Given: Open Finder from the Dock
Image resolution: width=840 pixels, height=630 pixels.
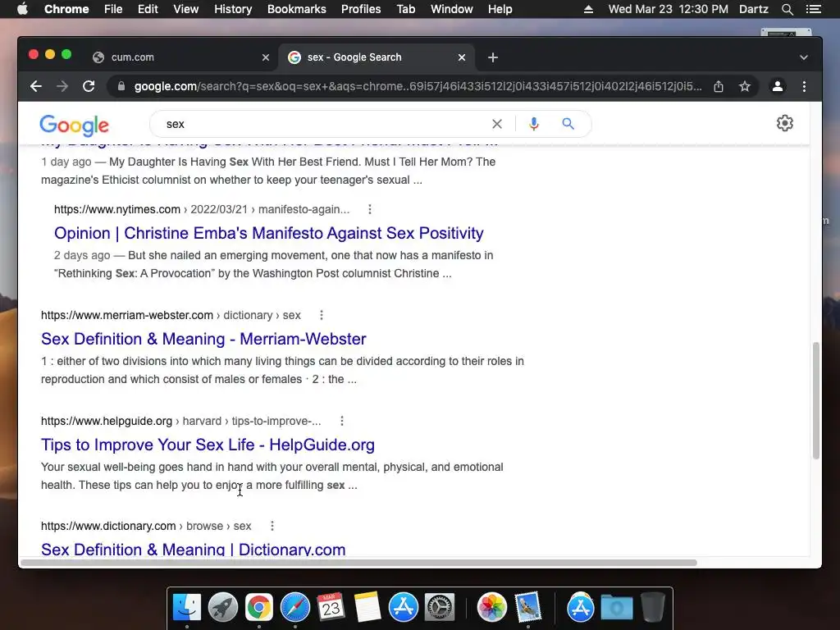Looking at the screenshot, I should [x=187, y=608].
